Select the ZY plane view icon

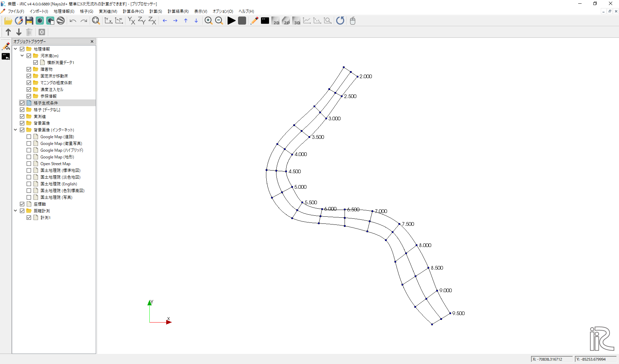(142, 21)
